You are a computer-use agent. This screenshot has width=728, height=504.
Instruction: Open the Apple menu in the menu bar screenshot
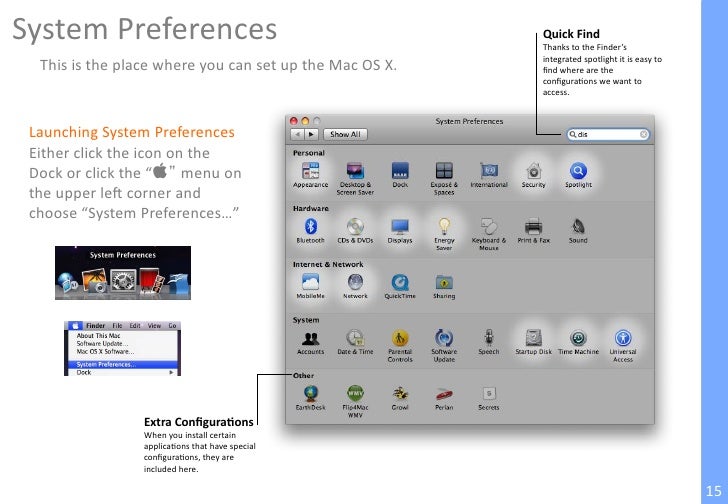pos(75,326)
